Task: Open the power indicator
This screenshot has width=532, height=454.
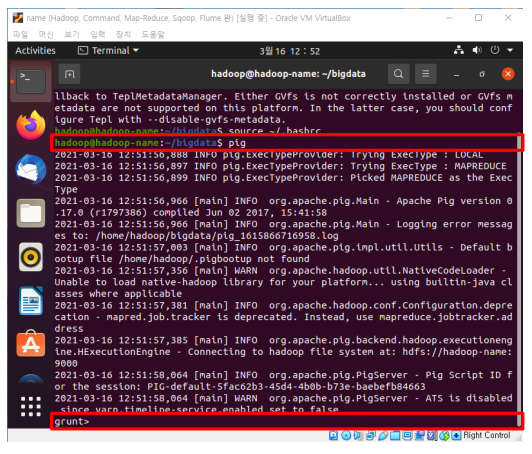Action: 495,50
